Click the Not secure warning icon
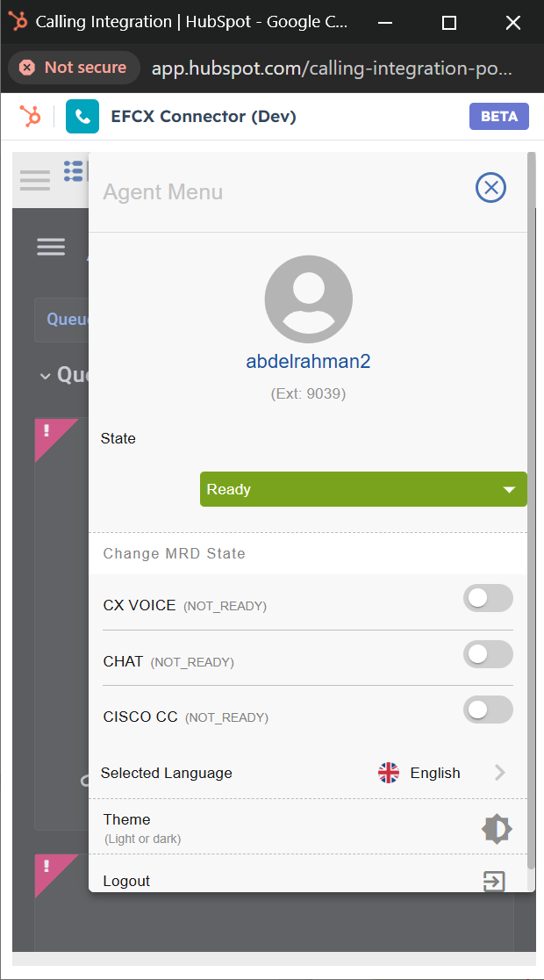Screen dimensions: 544x980 coord(27,68)
